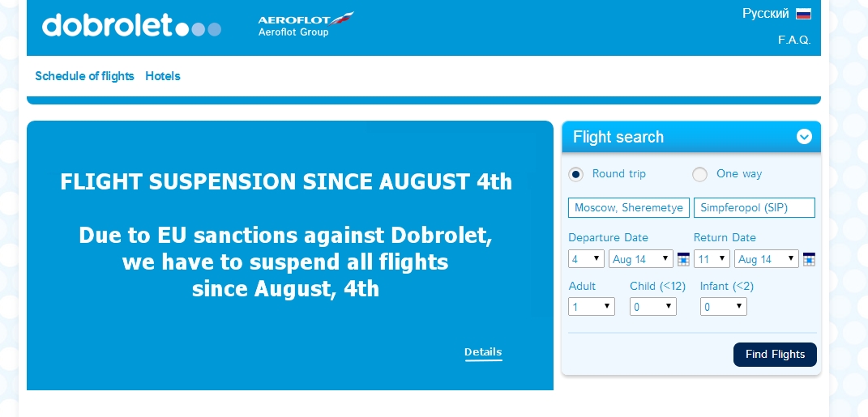Click the Russian flag icon
Image resolution: width=868 pixels, height=417 pixels.
click(x=803, y=14)
